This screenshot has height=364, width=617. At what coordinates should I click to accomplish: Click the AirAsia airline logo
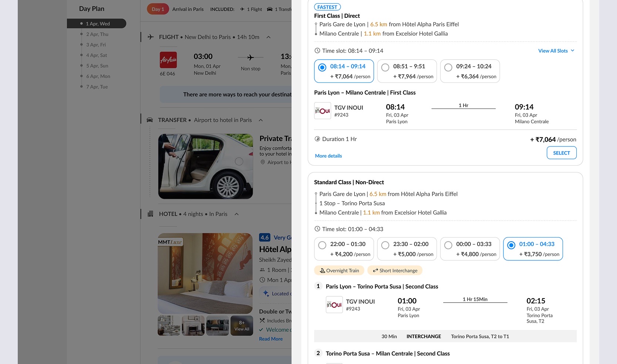coord(168,60)
